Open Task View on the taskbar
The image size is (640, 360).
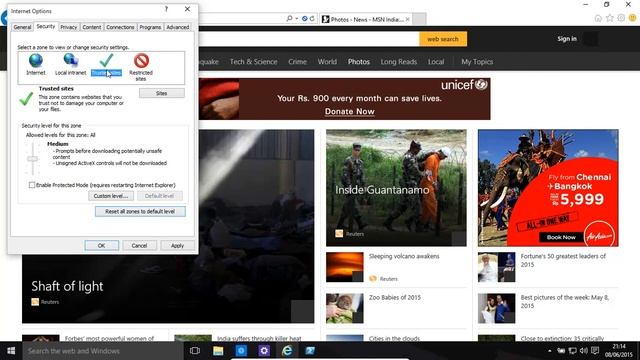tap(195, 351)
